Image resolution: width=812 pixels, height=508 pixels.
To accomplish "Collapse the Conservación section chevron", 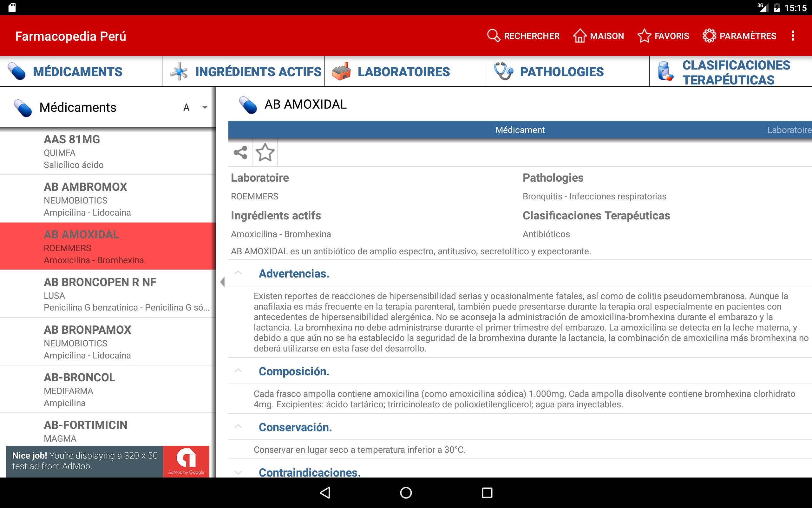I will 238,426.
